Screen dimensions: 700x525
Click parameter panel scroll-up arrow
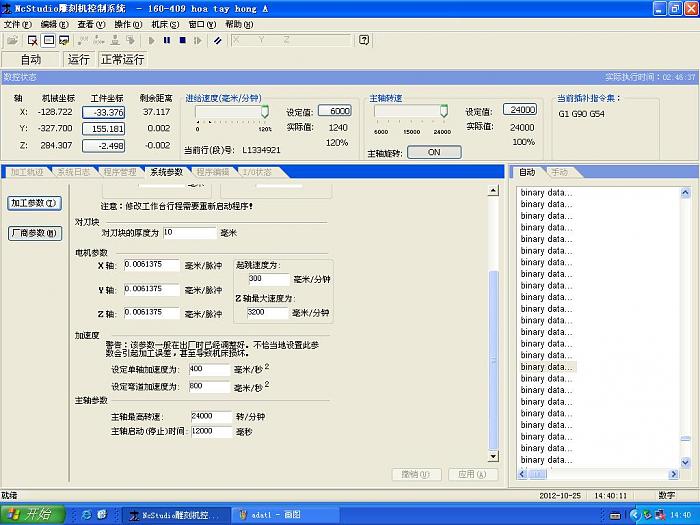(493, 191)
